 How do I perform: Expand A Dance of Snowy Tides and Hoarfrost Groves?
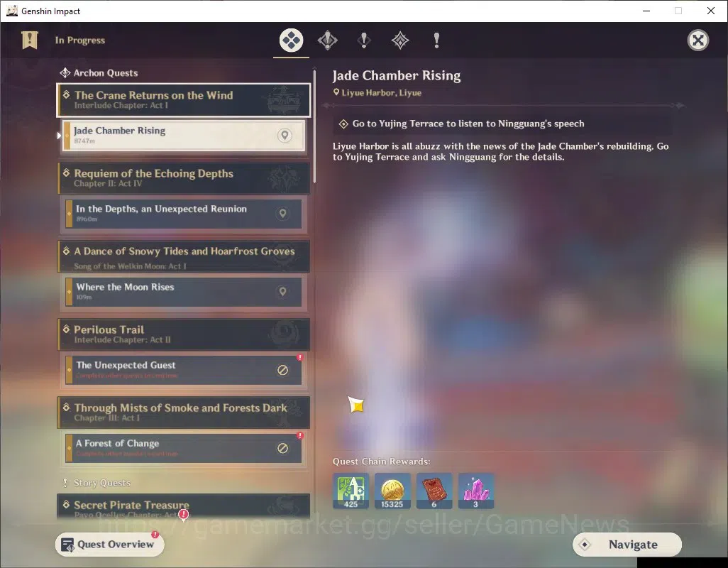[184, 256]
